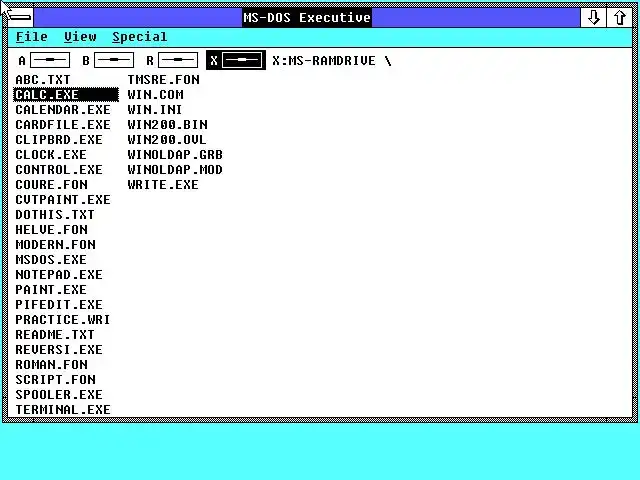Select DOTHIS.TXT file

click(x=55, y=215)
